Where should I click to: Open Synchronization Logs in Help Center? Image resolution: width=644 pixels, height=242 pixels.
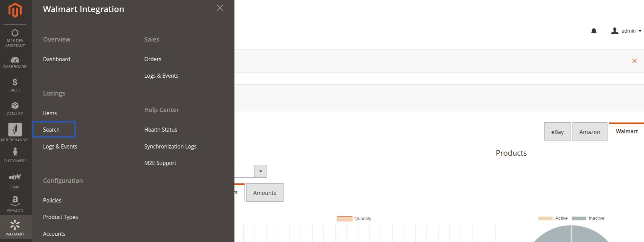(170, 146)
